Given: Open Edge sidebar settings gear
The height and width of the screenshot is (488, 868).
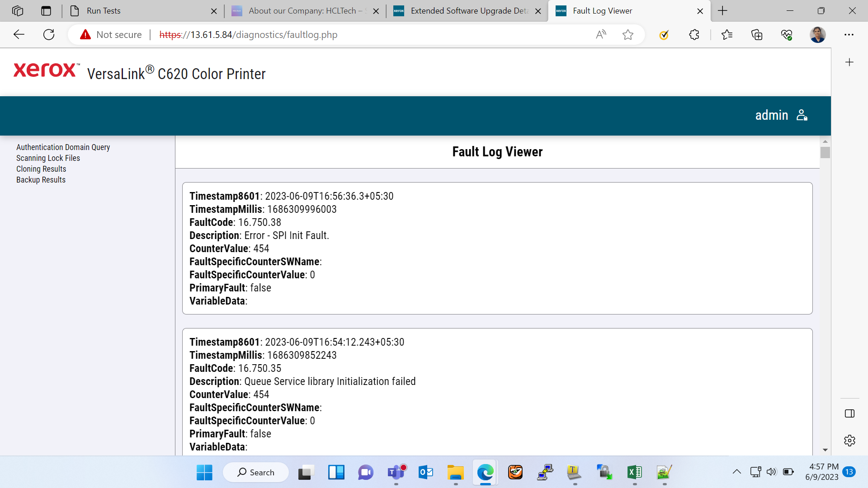Looking at the screenshot, I should (849, 441).
